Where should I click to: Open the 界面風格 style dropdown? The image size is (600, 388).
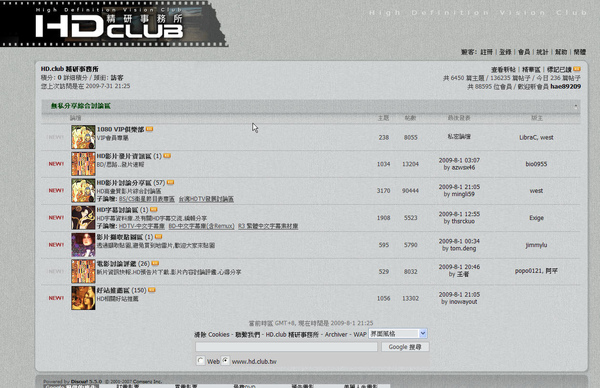coord(398,334)
